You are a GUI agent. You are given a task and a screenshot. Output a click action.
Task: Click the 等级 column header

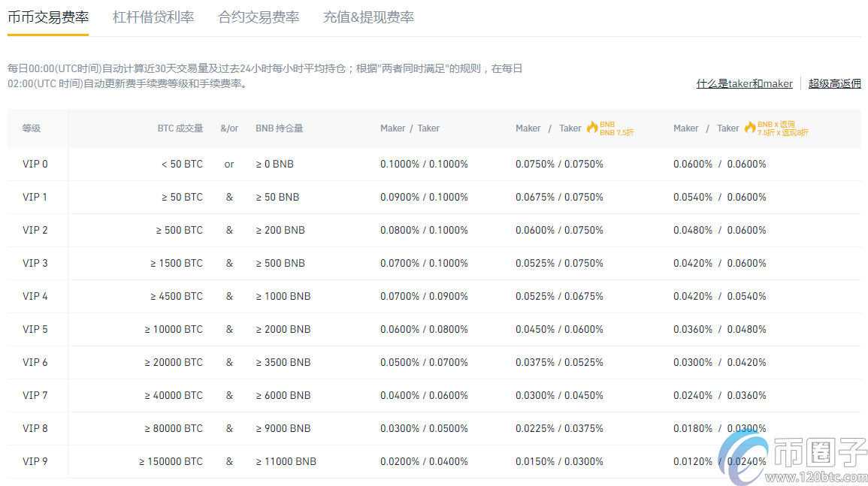click(x=31, y=128)
